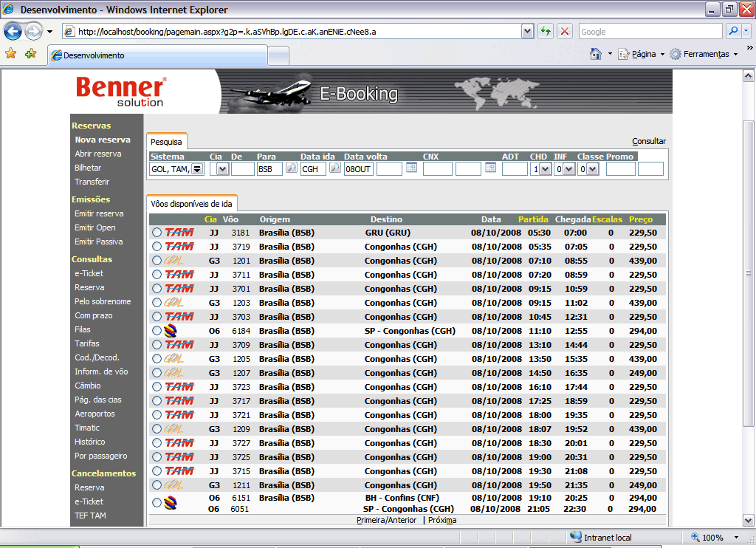756x548 pixels.
Task: Click the page icon in the address bar
Action: point(69,32)
